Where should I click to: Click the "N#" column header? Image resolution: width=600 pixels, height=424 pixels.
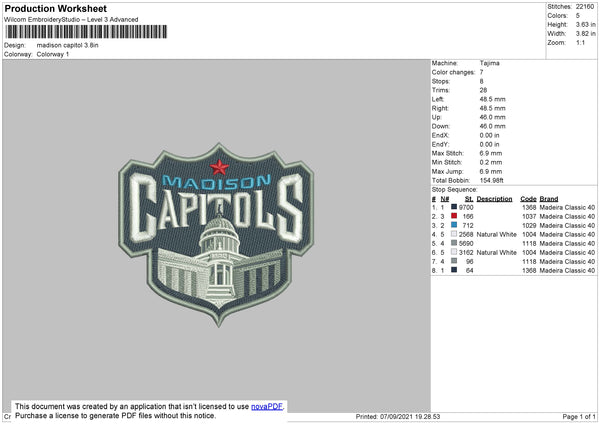(445, 199)
